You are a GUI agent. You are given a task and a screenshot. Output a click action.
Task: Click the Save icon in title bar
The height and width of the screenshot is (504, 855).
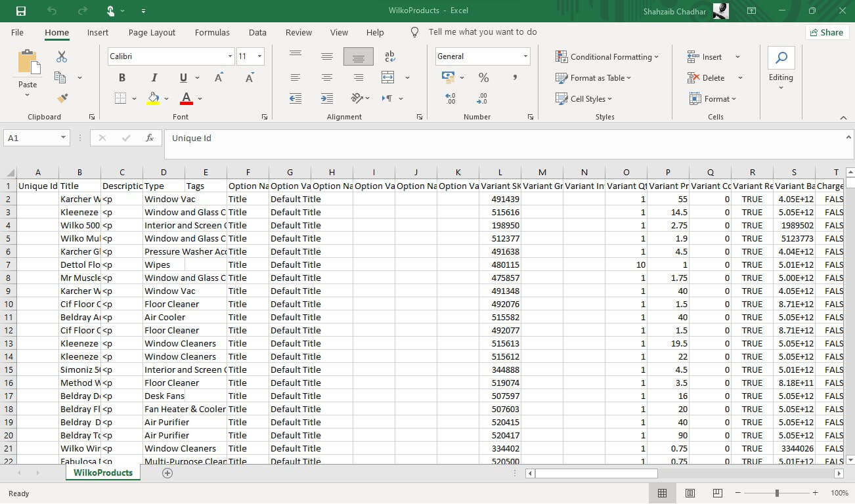click(21, 11)
